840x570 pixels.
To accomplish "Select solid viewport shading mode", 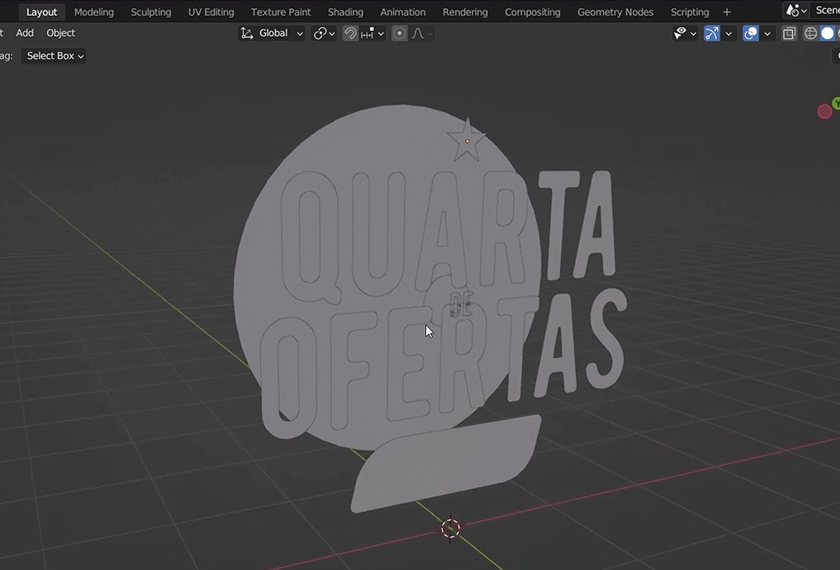I will 828,33.
